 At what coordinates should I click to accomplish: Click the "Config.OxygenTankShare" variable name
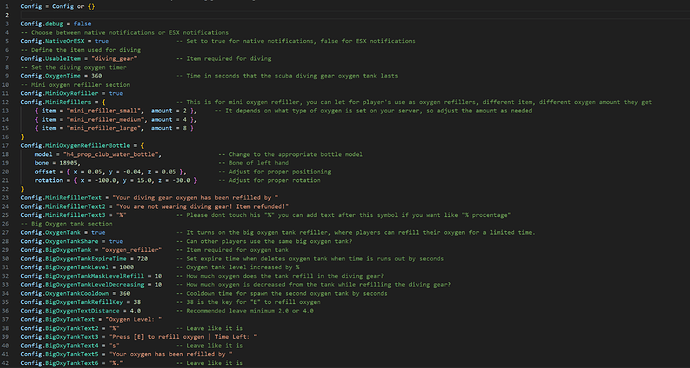[x=59, y=241]
